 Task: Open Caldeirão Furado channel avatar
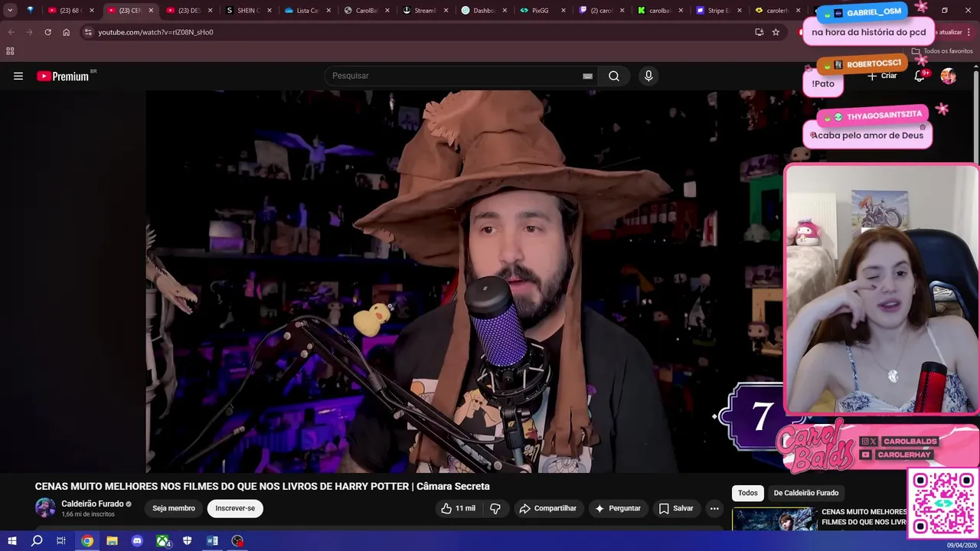point(45,508)
